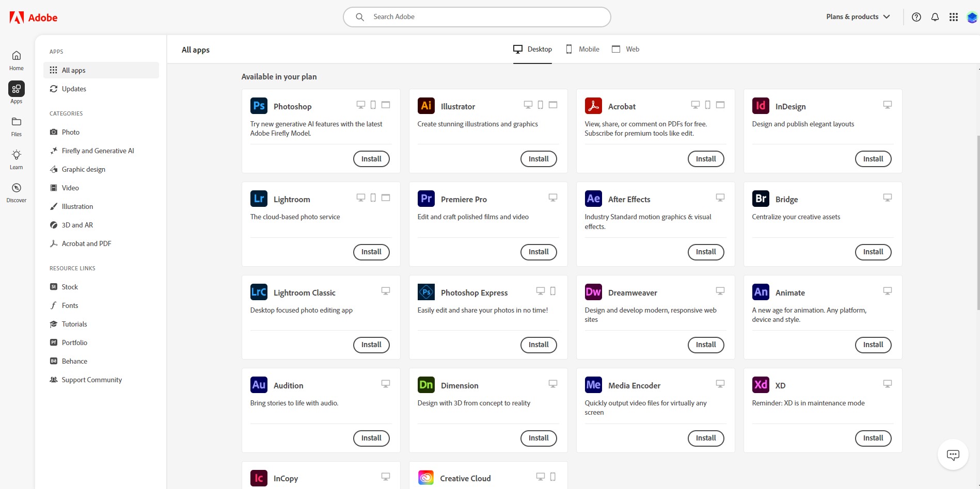
Task: Click the Bridge app icon
Action: point(761,199)
